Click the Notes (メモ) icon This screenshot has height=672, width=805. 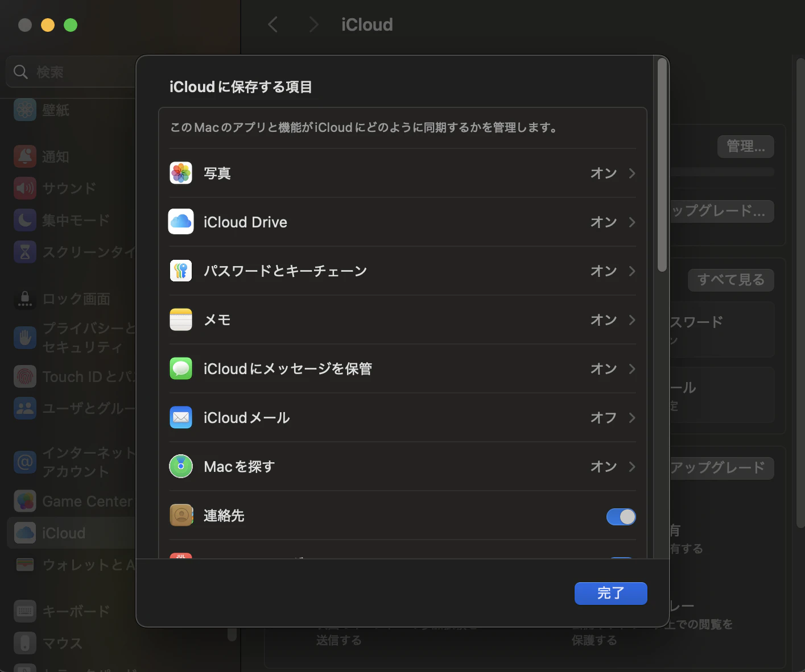coord(181,320)
